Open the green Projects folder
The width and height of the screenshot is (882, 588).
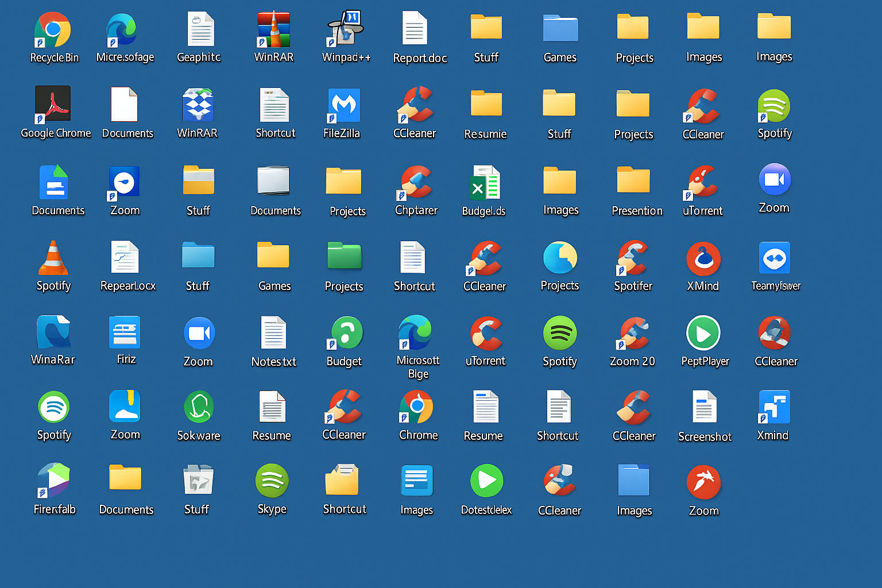coord(345,256)
